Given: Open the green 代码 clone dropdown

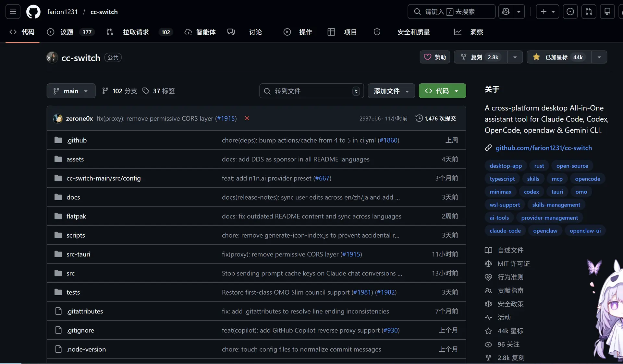Looking at the screenshot, I should click(x=442, y=91).
